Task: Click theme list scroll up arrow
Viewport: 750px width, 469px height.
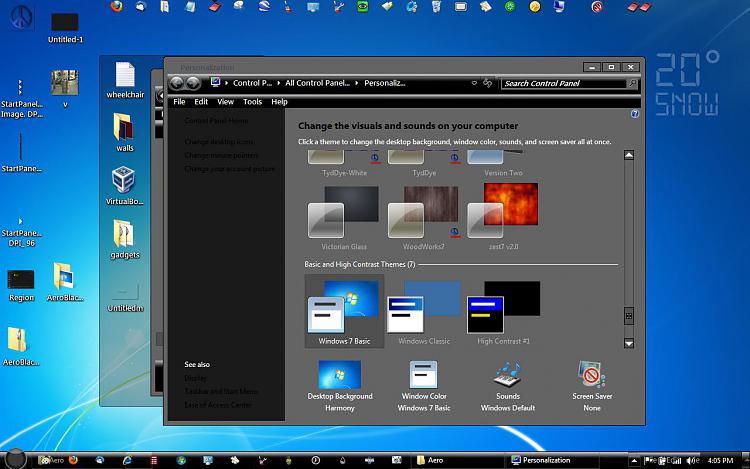Action: pos(629,155)
